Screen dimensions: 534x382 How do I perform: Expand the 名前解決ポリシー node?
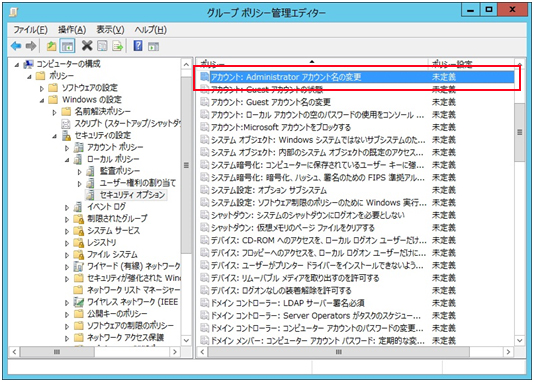pos(54,112)
